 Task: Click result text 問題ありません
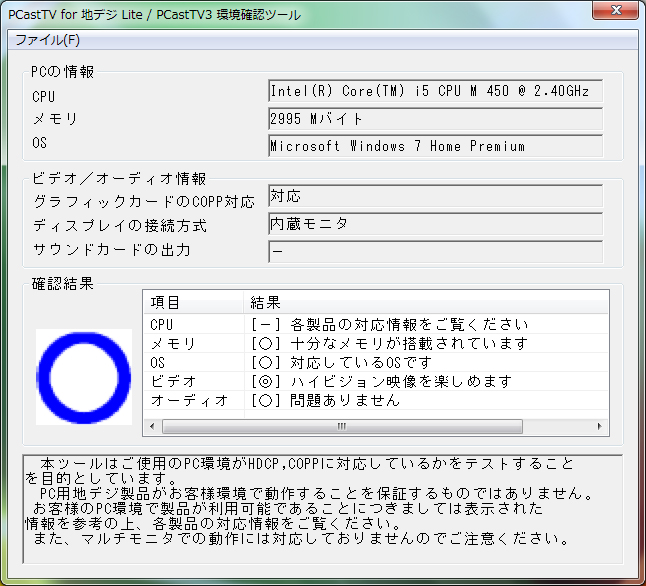(x=345, y=400)
